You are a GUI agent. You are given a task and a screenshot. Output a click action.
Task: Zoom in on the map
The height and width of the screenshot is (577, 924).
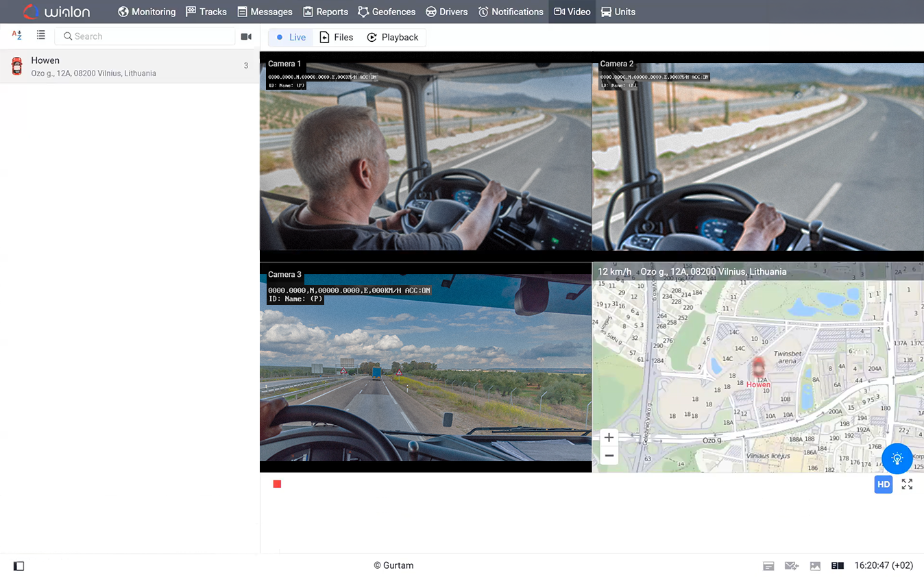point(609,437)
